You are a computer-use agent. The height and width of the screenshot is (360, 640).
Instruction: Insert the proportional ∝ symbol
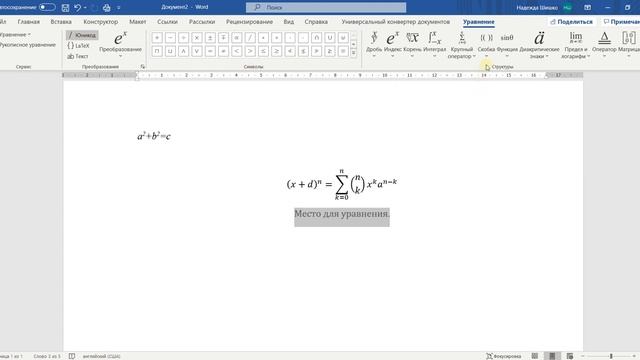coord(237,38)
